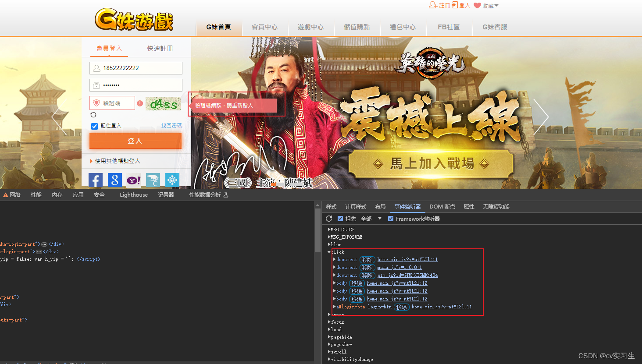Image resolution: width=642 pixels, height=364 pixels.
Task: Open the 全部 listener filter dropdown
Action: (x=371, y=219)
